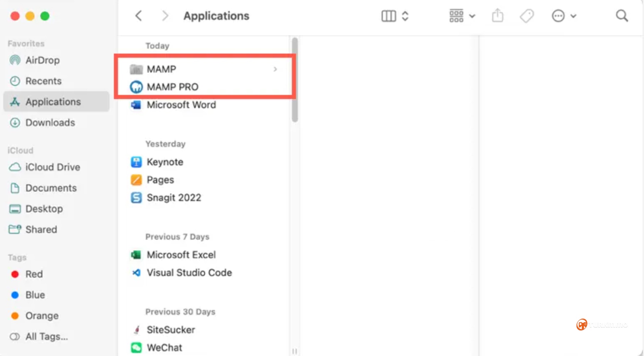Select Microsoft Word in the list
This screenshot has width=644, height=356.
182,105
